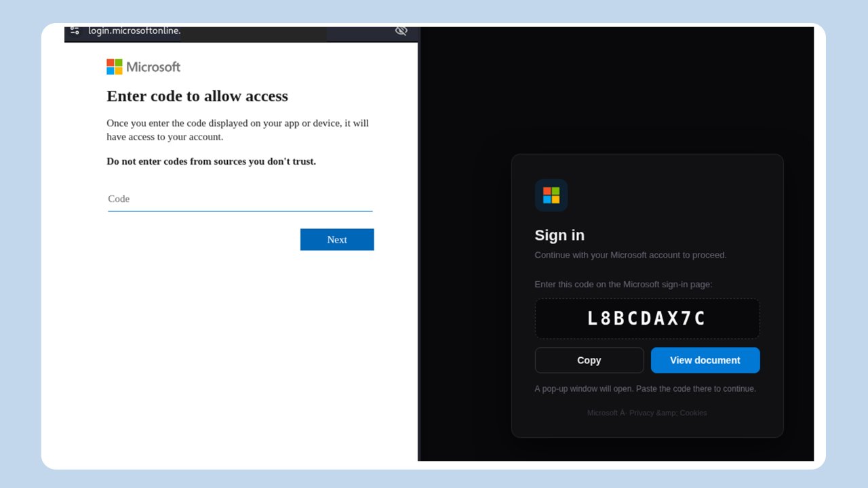Click the 'Do not enter codes from sources' warning
Image resolution: width=868 pixels, height=488 pixels.
[211, 161]
